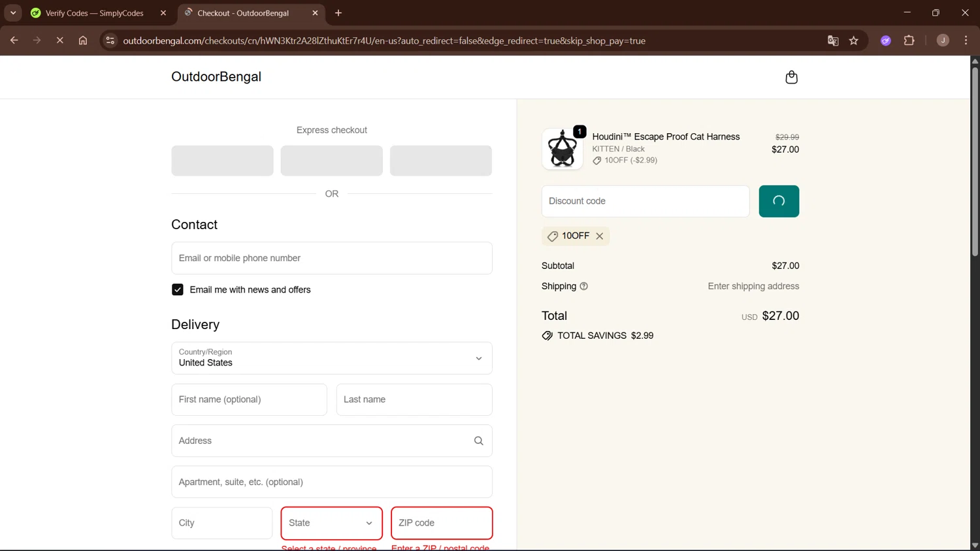This screenshot has width=980, height=551.
Task: Focus the Email or mobile phone number field
Action: 332,258
